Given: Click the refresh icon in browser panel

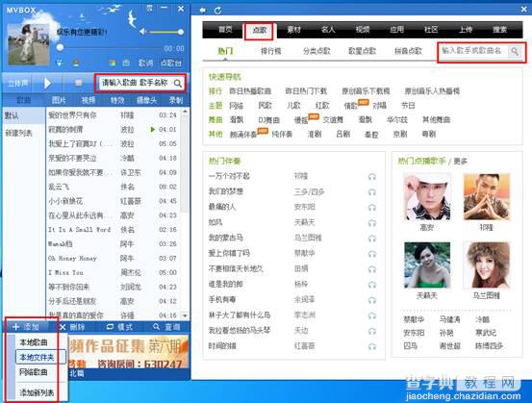Looking at the screenshot, I should pyautogui.click(x=217, y=11).
